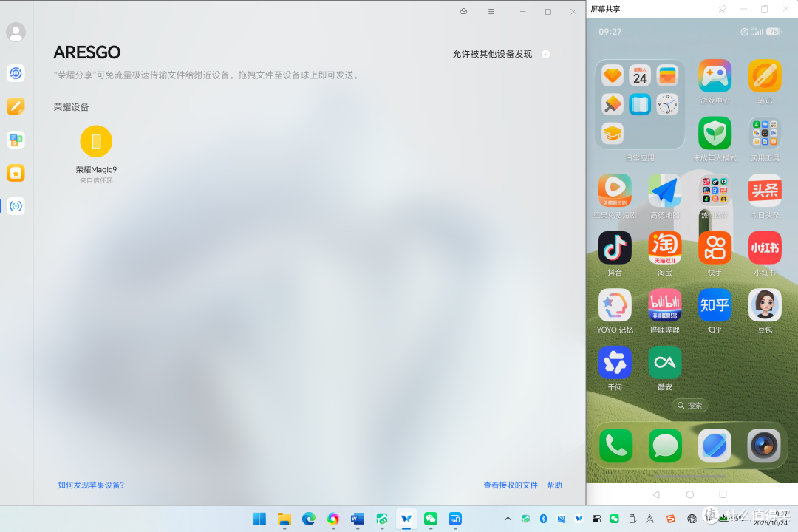Open 酷安 app on the phone
The height and width of the screenshot is (532, 798).
[665, 362]
